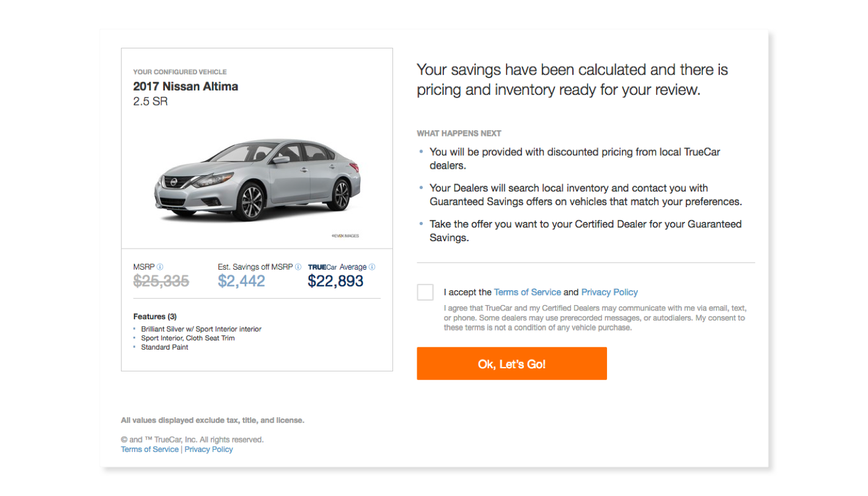Click the TrueCar Average info icon
This screenshot has height=496, width=868.
372,267
